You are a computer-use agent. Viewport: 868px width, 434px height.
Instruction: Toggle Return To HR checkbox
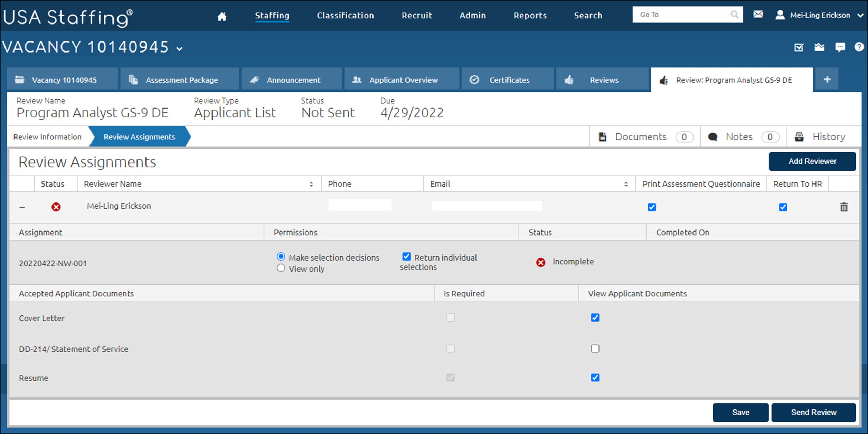(783, 207)
